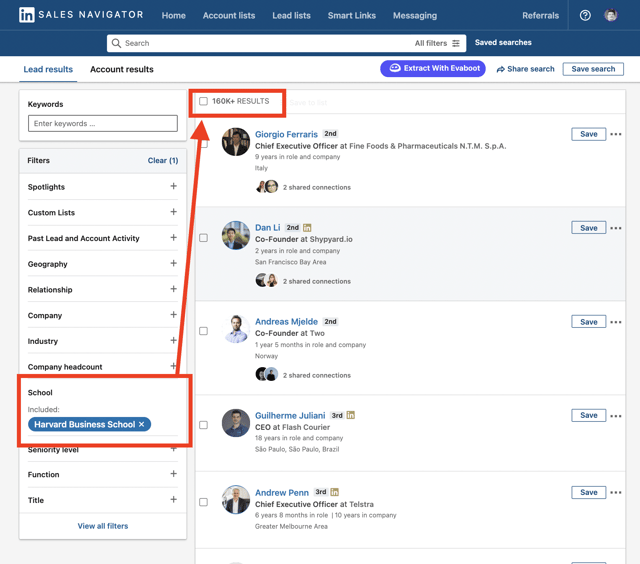Click the LinkedIn logo icon
This screenshot has height=564, width=640.
tap(27, 15)
